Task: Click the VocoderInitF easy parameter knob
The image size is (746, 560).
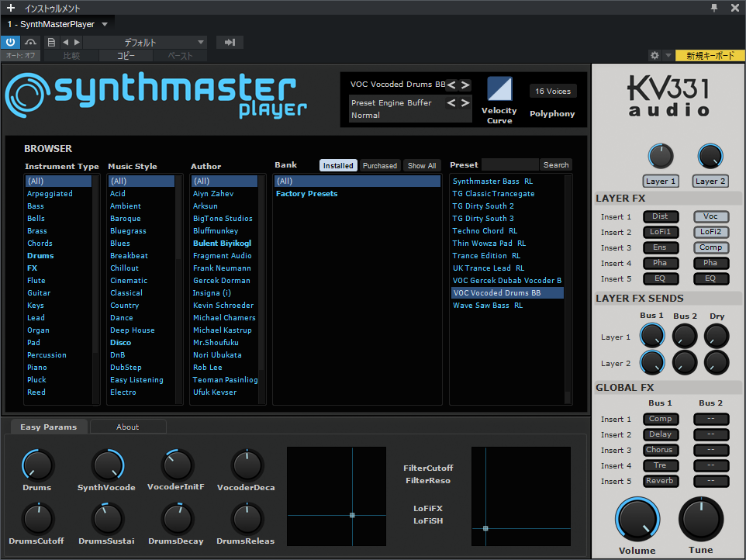Action: (177, 465)
